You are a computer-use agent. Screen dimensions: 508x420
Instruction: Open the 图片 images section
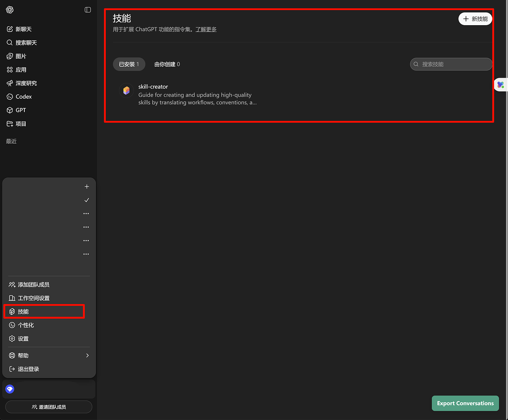[17, 56]
